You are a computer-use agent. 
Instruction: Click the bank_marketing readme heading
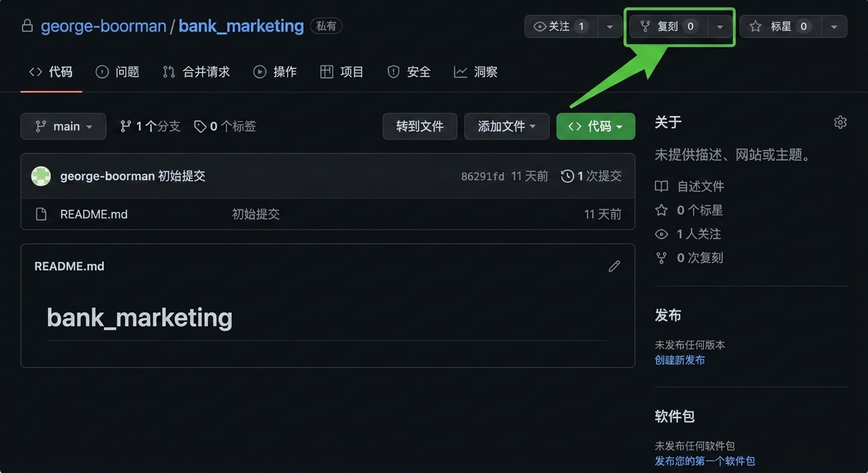click(x=140, y=317)
